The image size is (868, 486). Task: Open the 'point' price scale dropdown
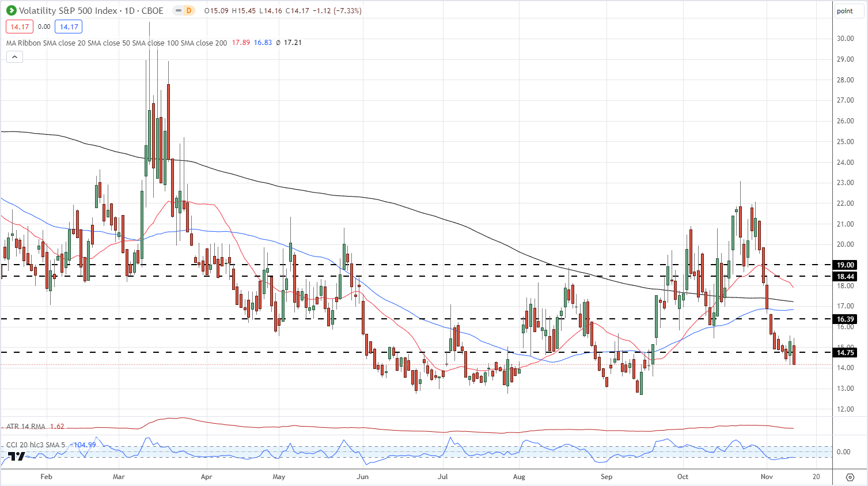point(849,11)
